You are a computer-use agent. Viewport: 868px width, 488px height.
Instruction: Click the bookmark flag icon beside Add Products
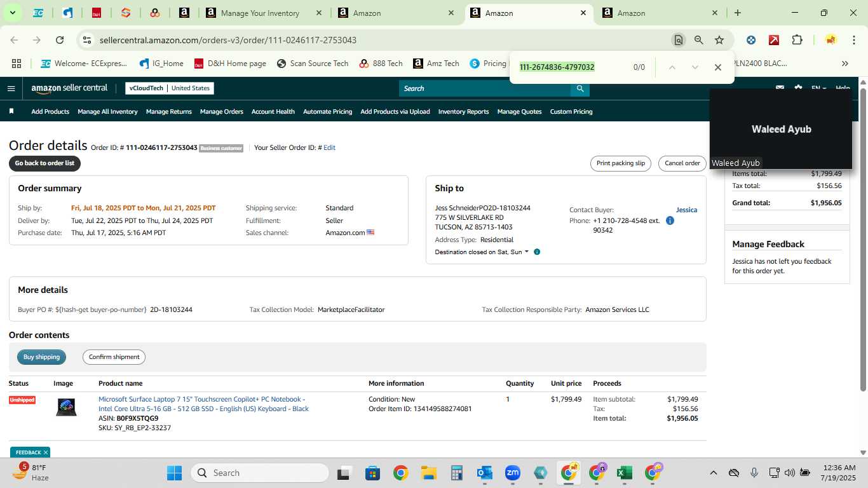point(11,111)
